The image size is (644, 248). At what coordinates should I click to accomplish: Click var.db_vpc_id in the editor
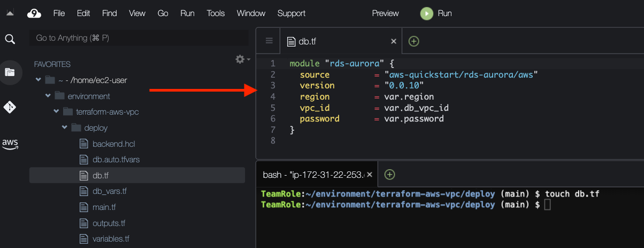(x=416, y=108)
